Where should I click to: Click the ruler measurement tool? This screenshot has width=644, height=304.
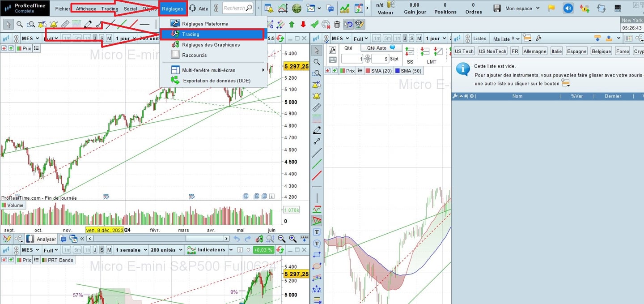point(65,25)
